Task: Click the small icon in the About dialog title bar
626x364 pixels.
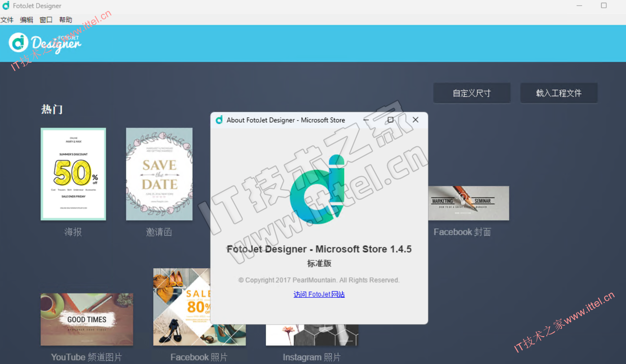Action: coord(219,120)
